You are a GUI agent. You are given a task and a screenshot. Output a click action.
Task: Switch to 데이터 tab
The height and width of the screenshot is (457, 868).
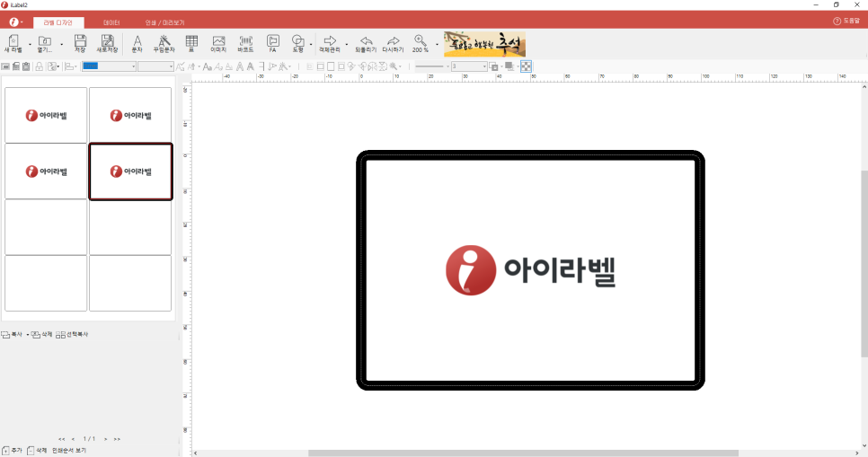pyautogui.click(x=111, y=22)
